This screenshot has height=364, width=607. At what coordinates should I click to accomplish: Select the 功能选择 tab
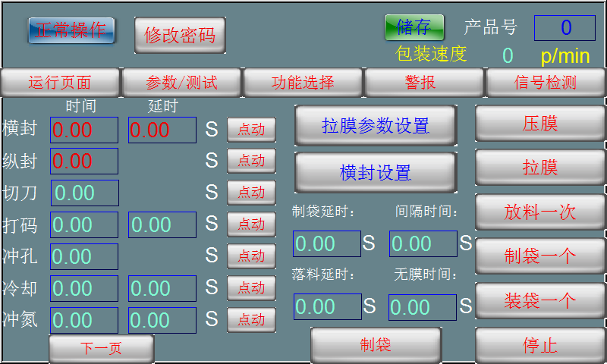pos(303,83)
